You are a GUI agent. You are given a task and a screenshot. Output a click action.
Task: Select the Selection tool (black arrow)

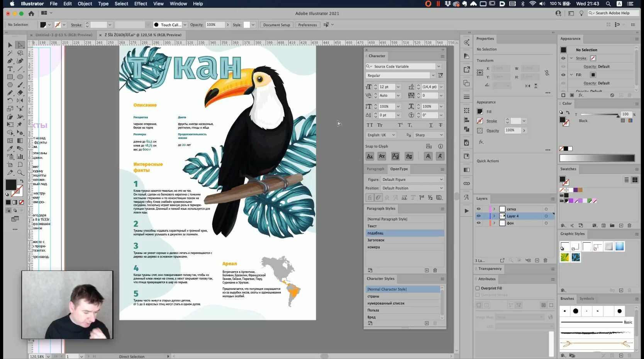click(10, 45)
